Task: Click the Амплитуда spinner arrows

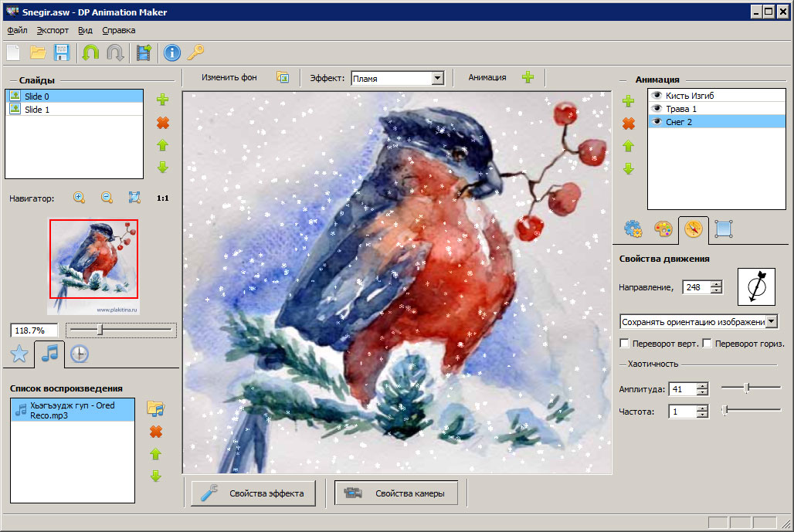Action: (702, 388)
